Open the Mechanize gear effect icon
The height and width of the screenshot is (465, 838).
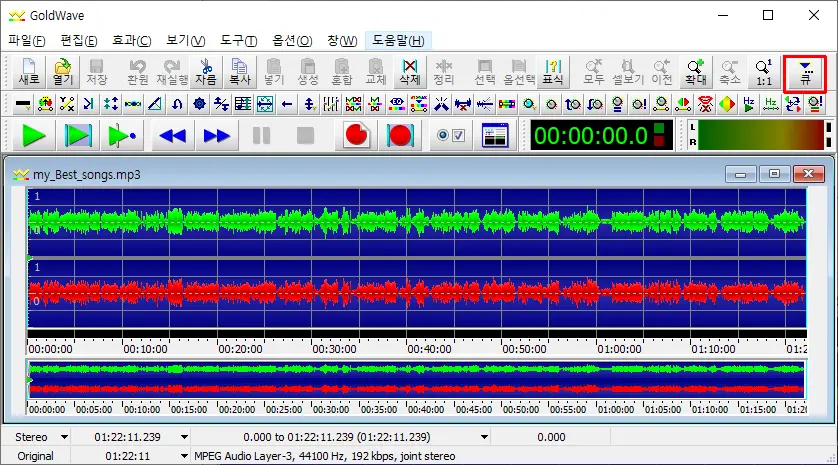click(199, 104)
